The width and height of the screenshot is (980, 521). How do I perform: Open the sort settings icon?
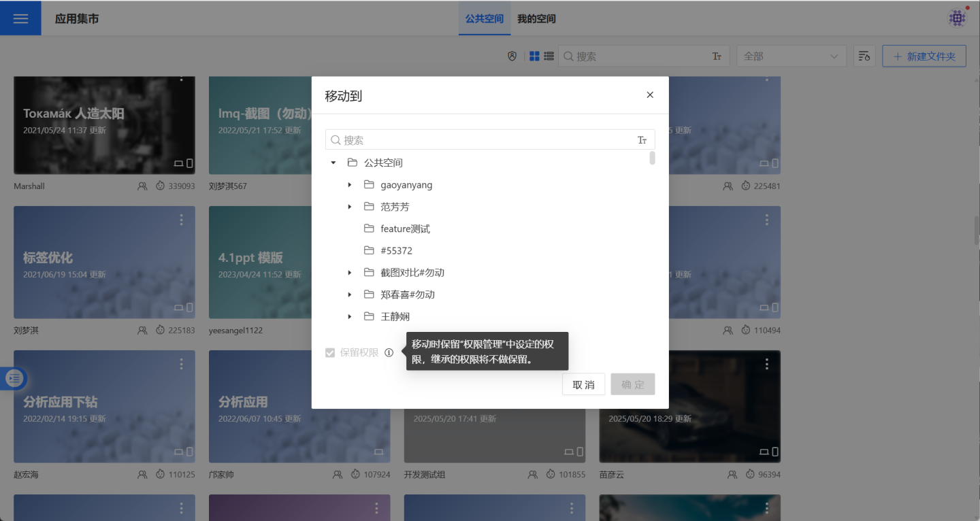[x=864, y=56]
